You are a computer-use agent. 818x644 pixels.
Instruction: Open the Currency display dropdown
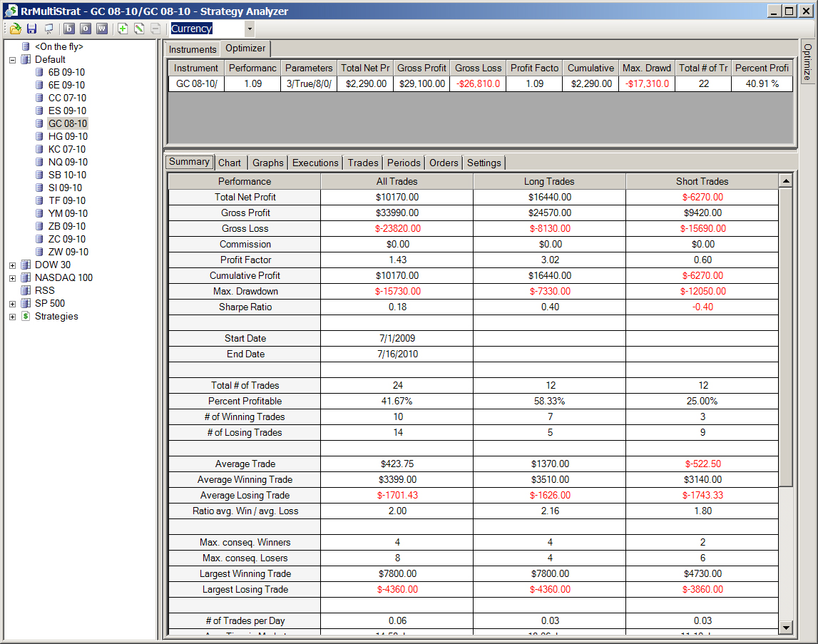pyautogui.click(x=250, y=29)
